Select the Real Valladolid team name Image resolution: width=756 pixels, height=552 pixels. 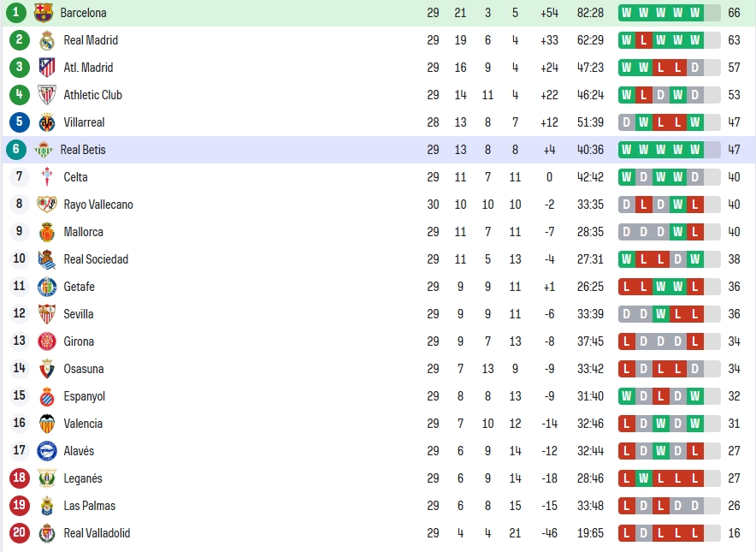coord(97,533)
